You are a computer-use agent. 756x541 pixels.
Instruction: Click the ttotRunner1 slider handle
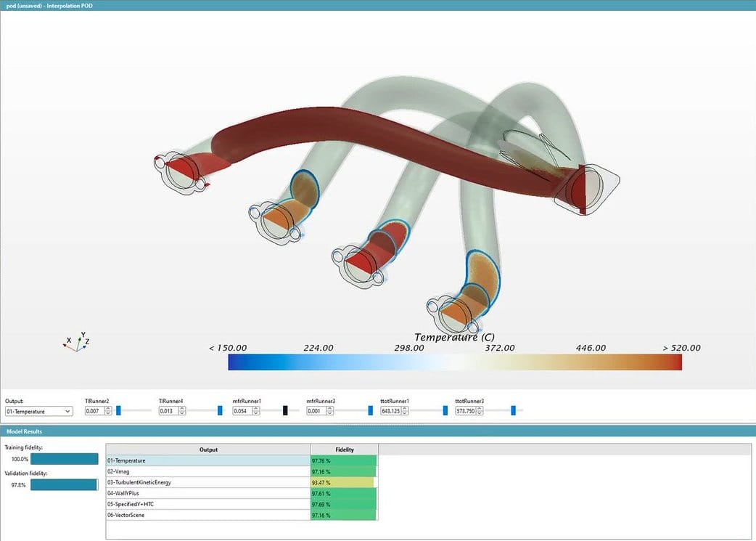click(445, 410)
